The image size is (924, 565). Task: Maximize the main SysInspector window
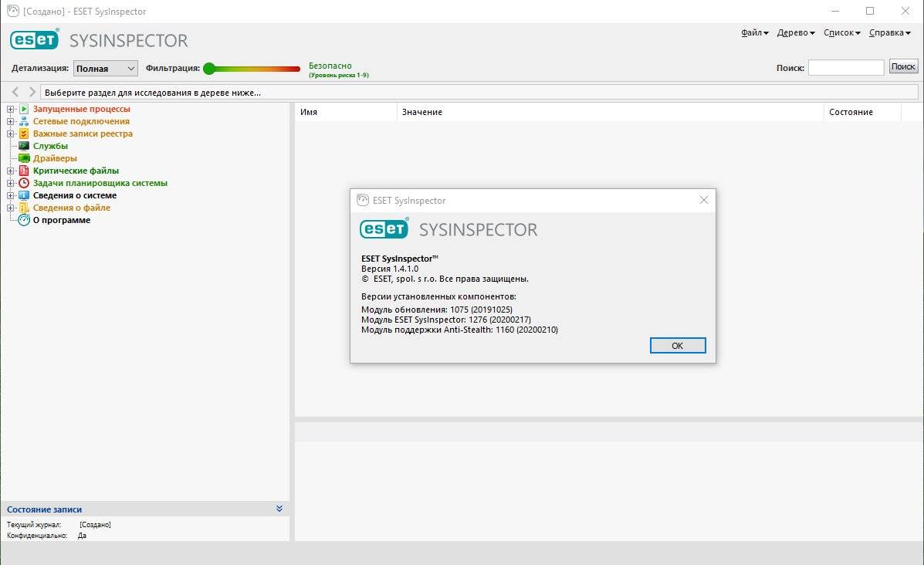(x=870, y=12)
